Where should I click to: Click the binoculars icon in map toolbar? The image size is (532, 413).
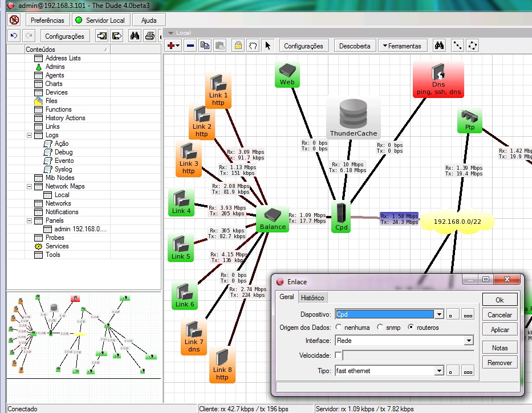tap(440, 46)
